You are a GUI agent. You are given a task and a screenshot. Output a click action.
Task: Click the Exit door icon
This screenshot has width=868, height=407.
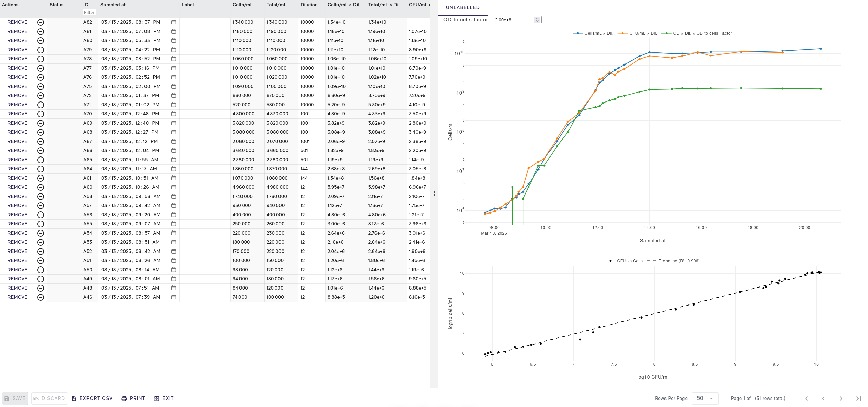156,399
